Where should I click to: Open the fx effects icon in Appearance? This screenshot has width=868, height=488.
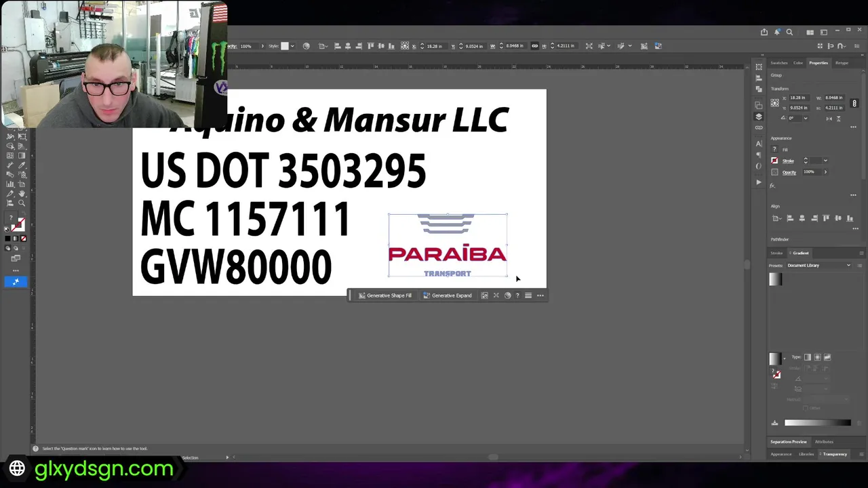(x=772, y=185)
